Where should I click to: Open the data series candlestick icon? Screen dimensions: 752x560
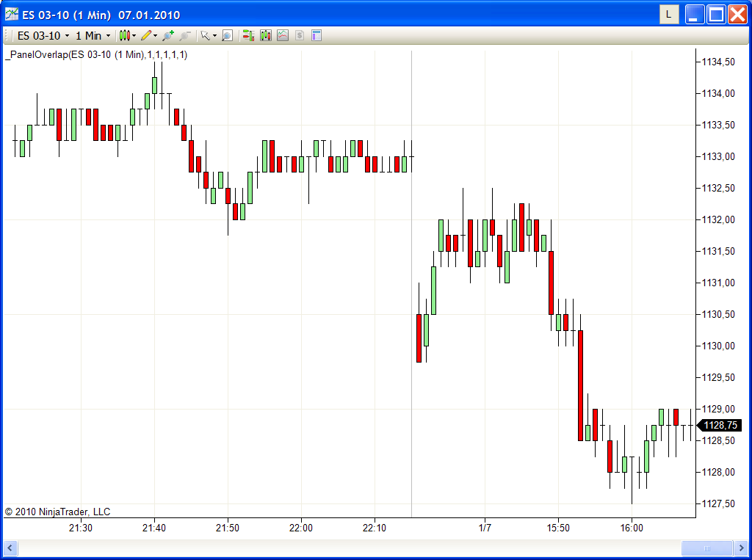[265, 35]
